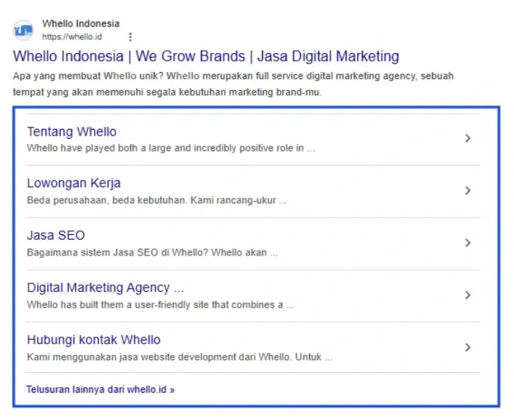The height and width of the screenshot is (420, 514).
Task: Click Telusuran lainnya dari whello.id
Action: (100, 390)
